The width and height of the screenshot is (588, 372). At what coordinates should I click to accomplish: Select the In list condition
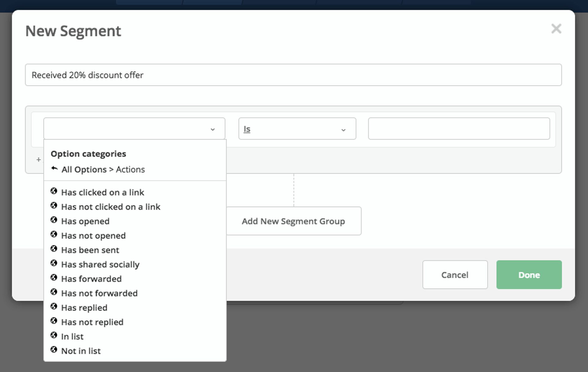(72, 336)
